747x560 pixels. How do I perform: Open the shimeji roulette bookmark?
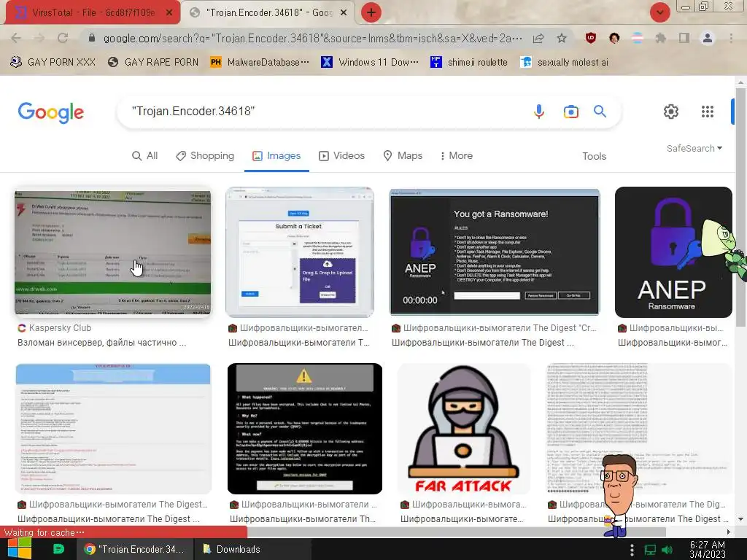point(469,62)
